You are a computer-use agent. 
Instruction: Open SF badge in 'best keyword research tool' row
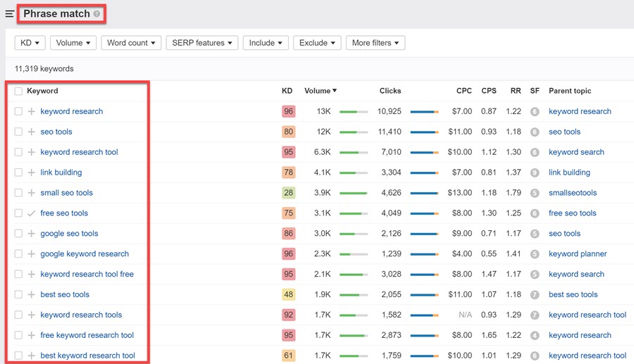535,356
